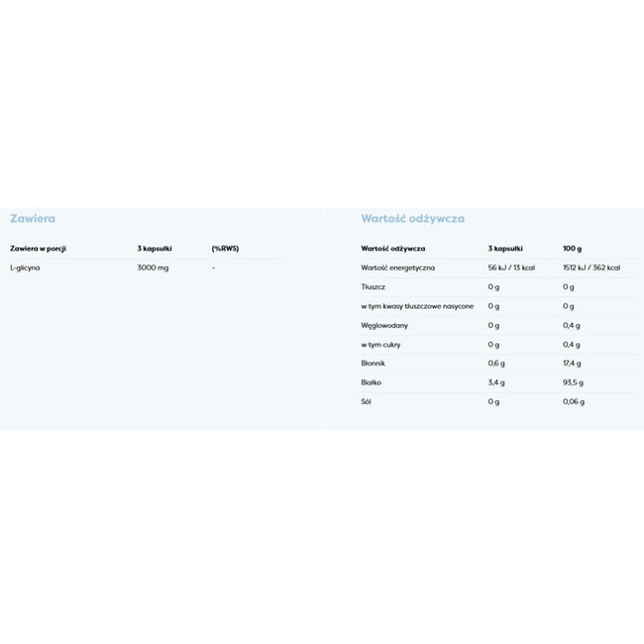Viewport: 644px width, 644px height.
Task: Select the "Wartość energetyczna" row label
Action: click(398, 268)
